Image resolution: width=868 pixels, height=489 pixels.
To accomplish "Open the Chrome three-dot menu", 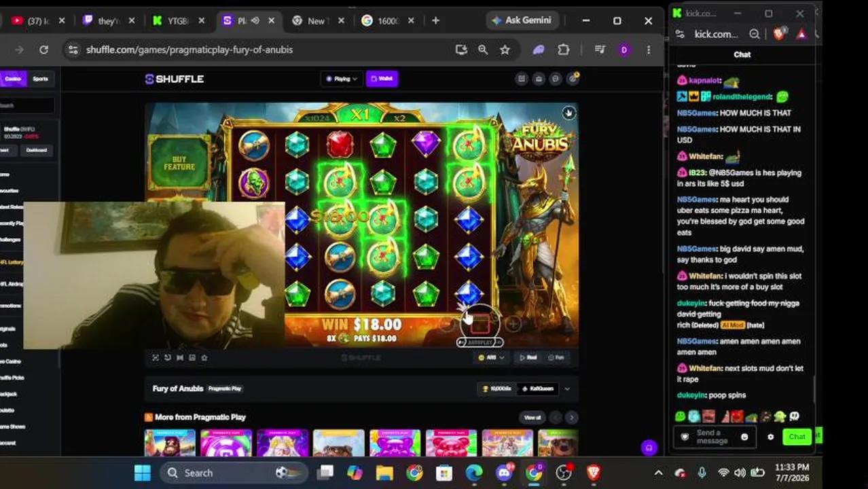I will click(x=649, y=50).
